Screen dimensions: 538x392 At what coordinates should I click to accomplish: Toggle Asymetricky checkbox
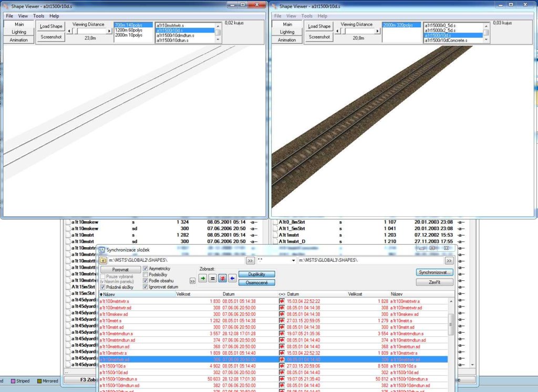[x=146, y=268]
